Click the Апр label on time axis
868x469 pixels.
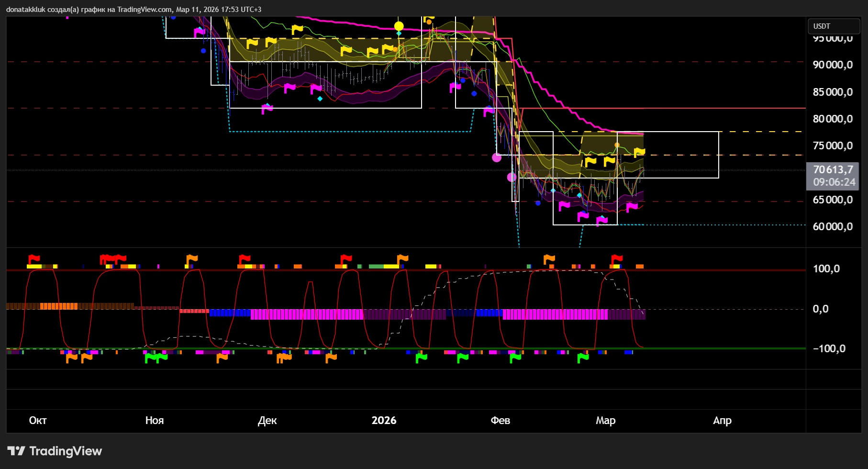[722, 420]
